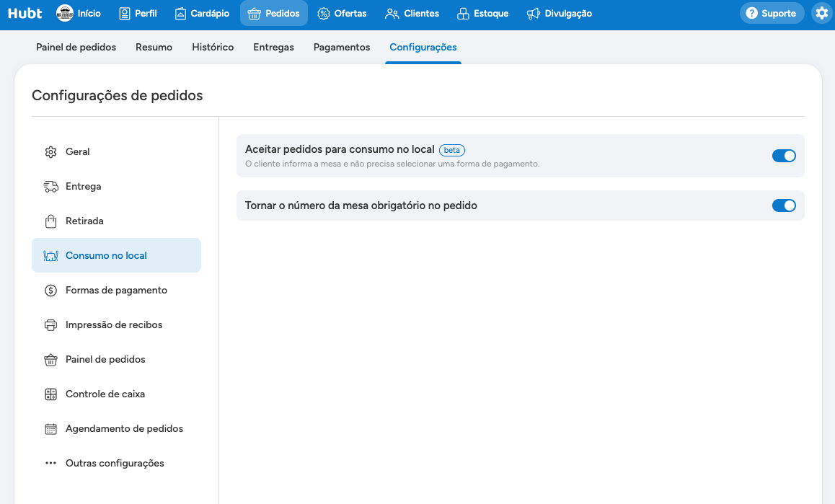This screenshot has height=504, width=835.
Task: Click the Agendamento de pedidos calendar icon
Action: pos(50,429)
